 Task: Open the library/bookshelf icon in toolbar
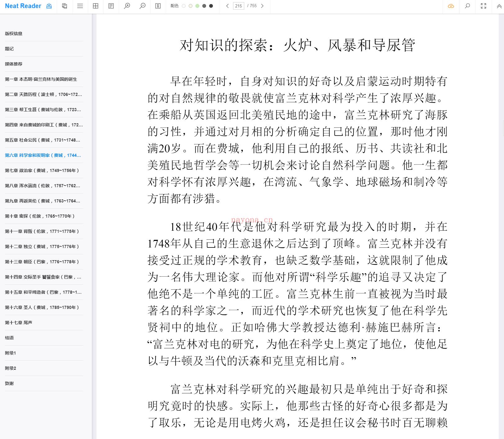point(65,6)
